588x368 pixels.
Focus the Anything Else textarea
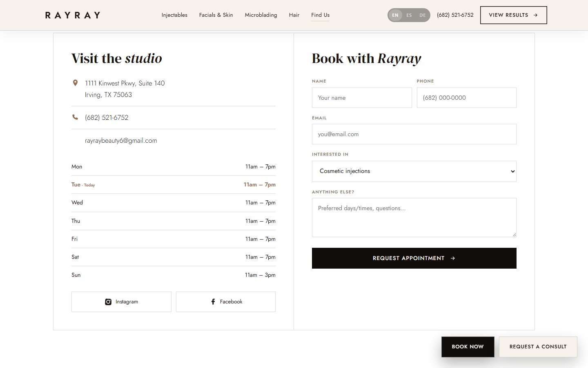click(x=414, y=218)
